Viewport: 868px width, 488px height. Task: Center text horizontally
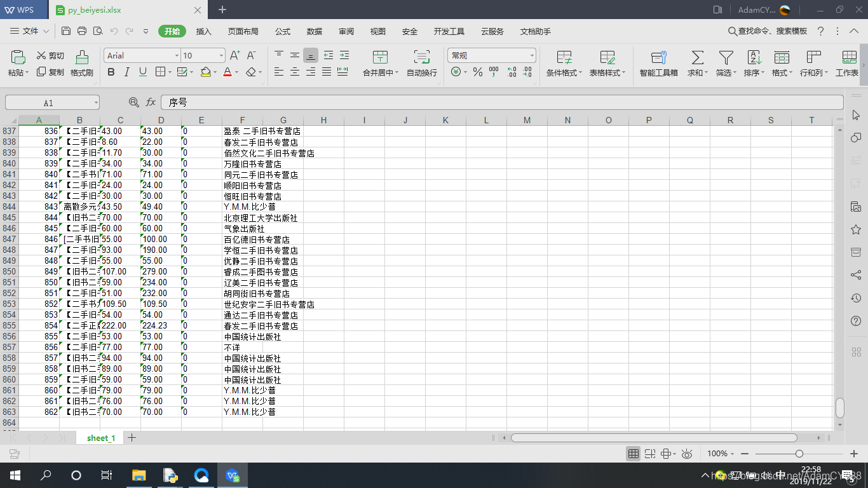point(295,72)
